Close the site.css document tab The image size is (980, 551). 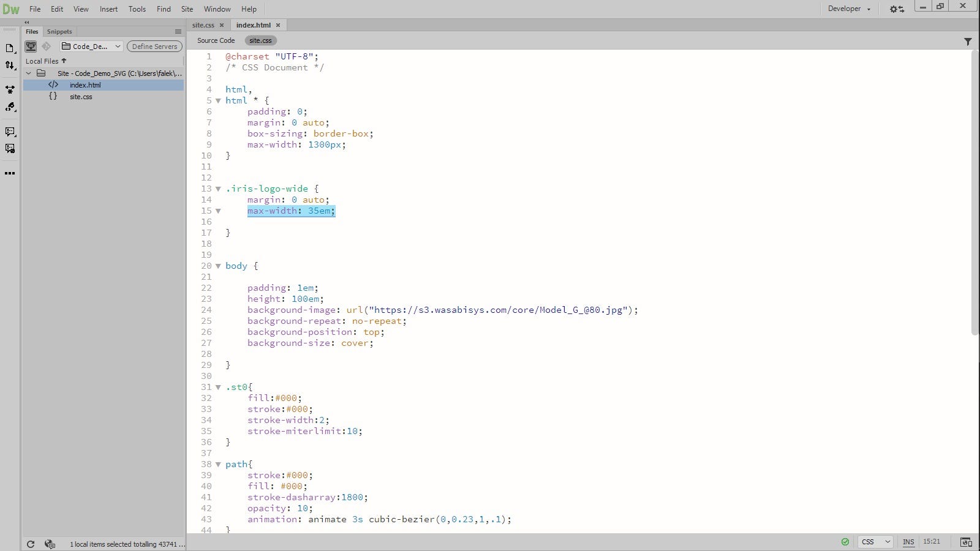[222, 25]
